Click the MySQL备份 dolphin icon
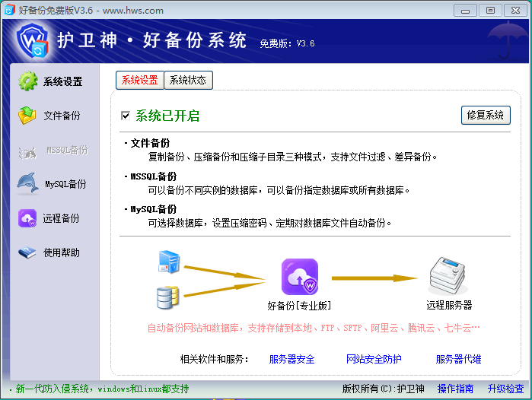Viewport: 532px width, 400px height. point(28,184)
